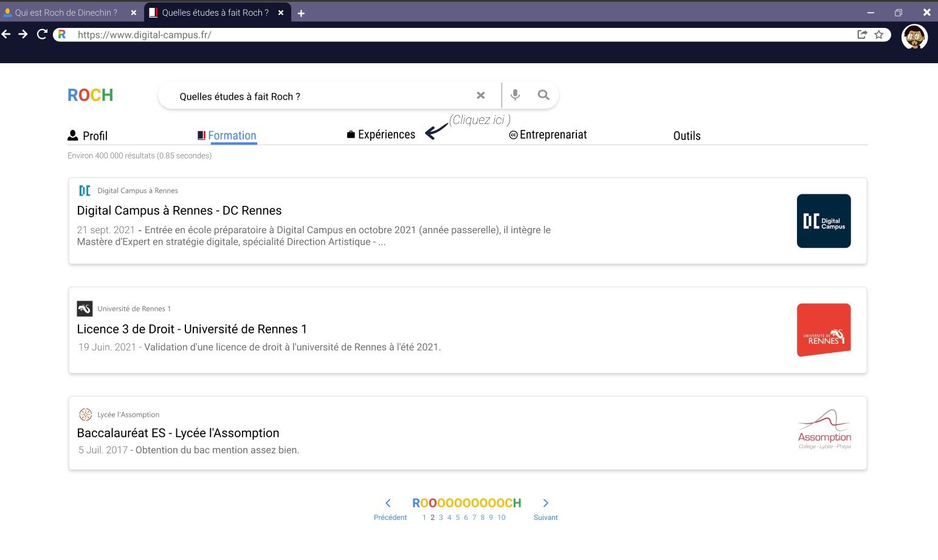Minimize the browser window
Viewport: 938px width, 560px height.
(x=871, y=13)
